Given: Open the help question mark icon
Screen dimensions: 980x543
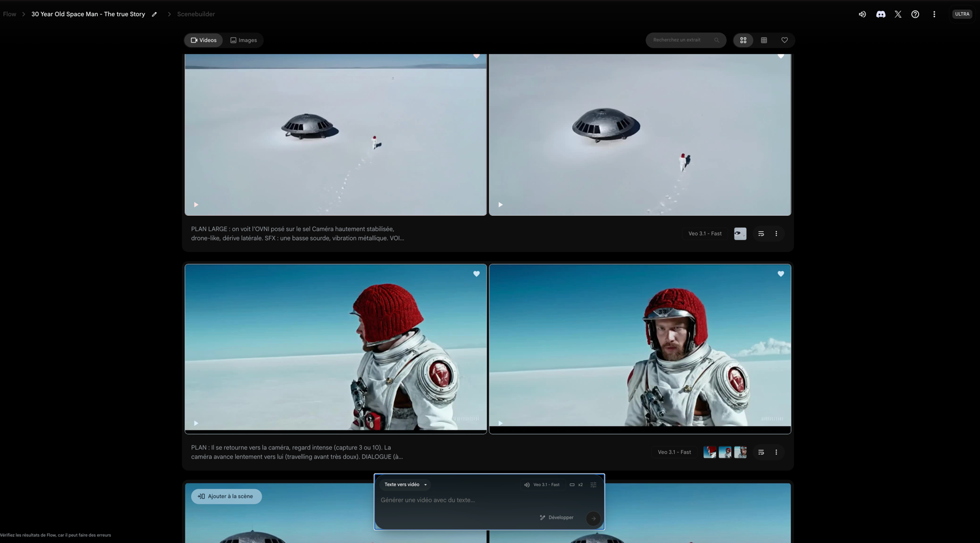Looking at the screenshot, I should [x=915, y=14].
